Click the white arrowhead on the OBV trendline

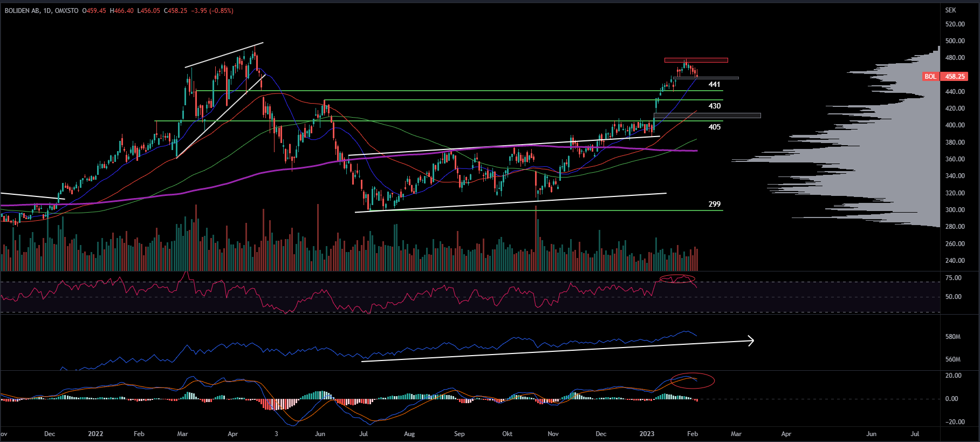tap(750, 341)
